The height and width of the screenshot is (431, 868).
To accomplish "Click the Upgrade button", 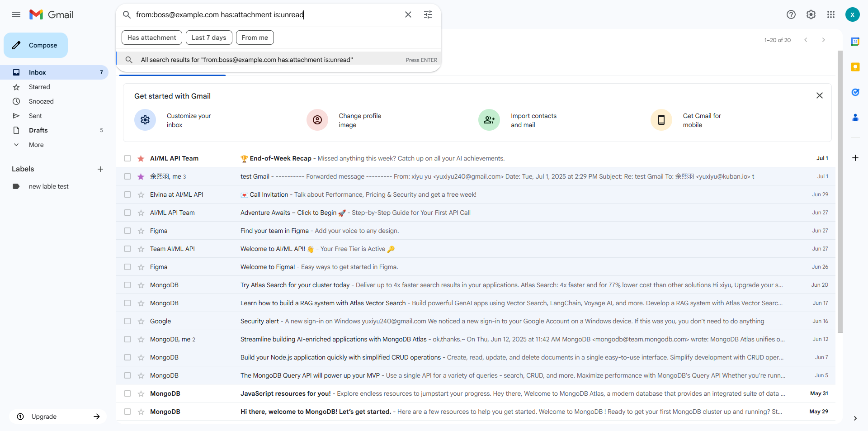I will coord(58,417).
